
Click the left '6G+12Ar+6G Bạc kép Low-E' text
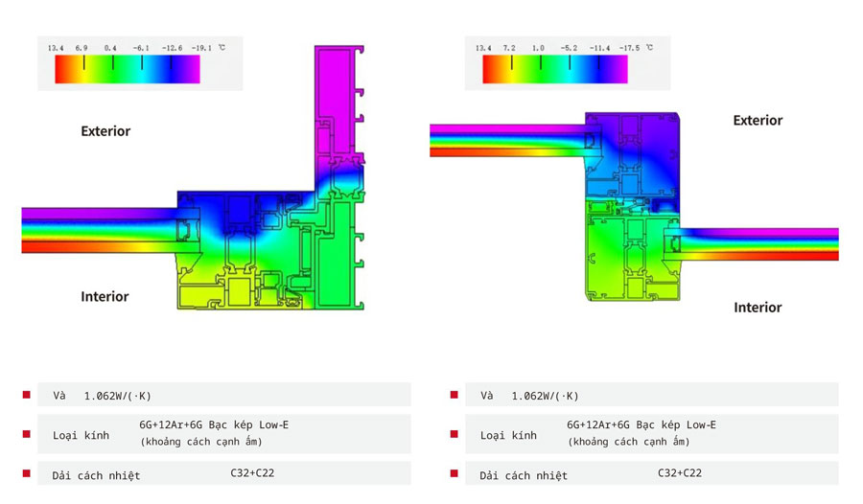pos(214,424)
